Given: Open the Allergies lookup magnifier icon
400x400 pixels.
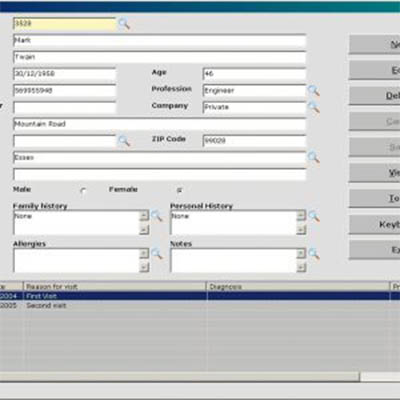Looking at the screenshot, I should 156,254.
